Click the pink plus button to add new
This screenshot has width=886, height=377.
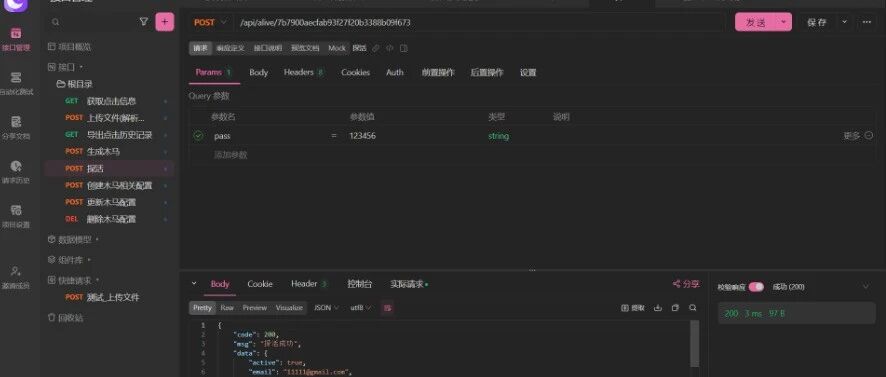point(164,22)
